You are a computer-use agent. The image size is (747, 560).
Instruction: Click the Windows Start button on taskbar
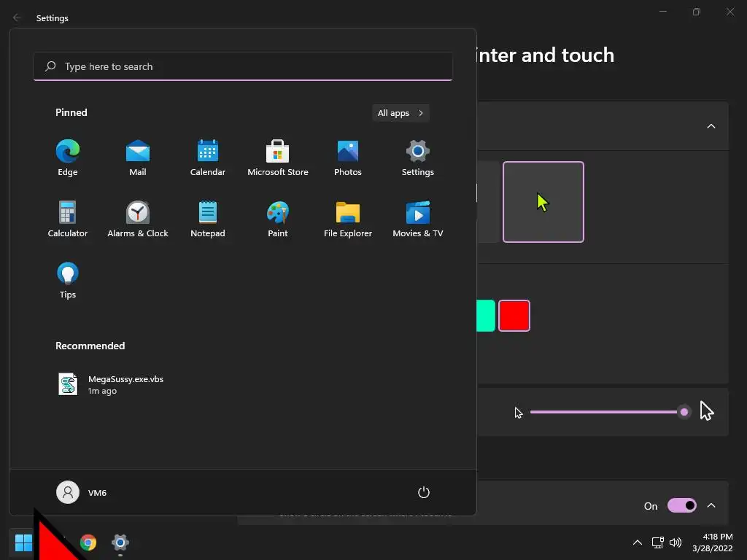pyautogui.click(x=23, y=542)
